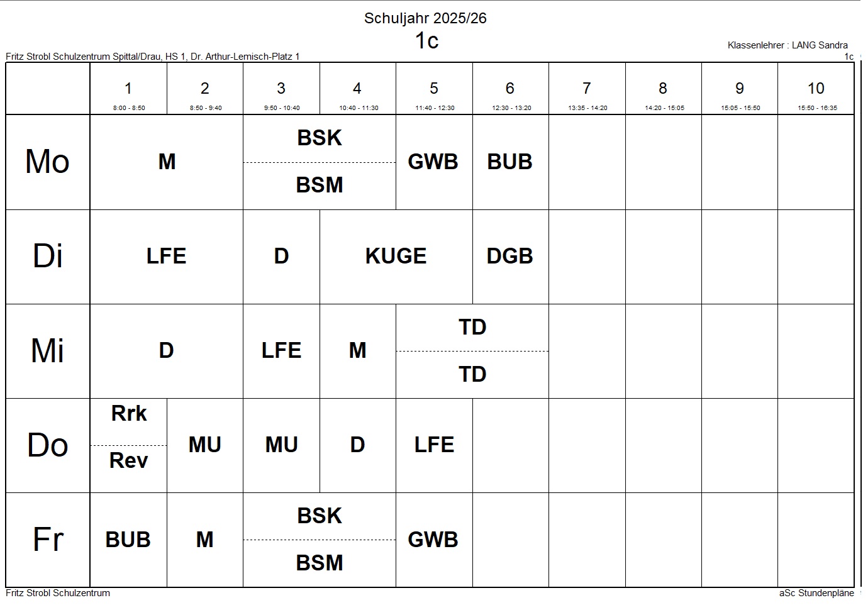Click the period 7 column header
This screenshot has height=610, width=868.
pos(587,89)
